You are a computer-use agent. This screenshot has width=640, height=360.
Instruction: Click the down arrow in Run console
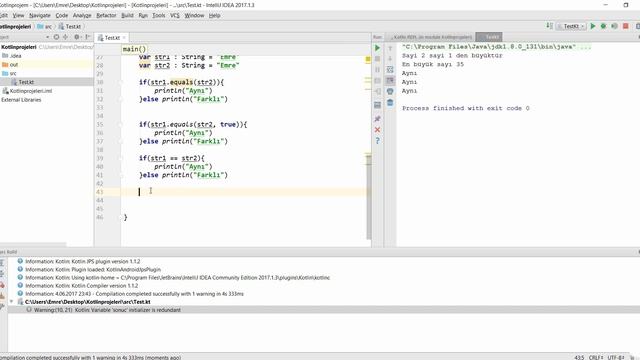(x=390, y=59)
